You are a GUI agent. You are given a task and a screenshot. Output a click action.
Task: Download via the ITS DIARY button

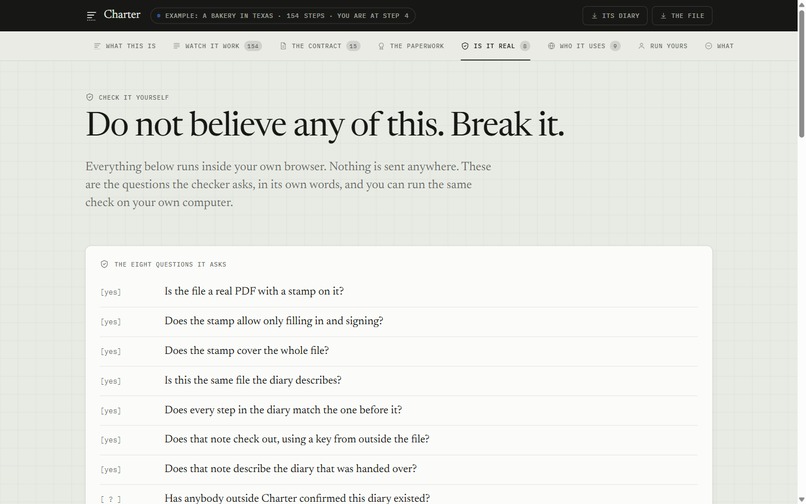615,16
